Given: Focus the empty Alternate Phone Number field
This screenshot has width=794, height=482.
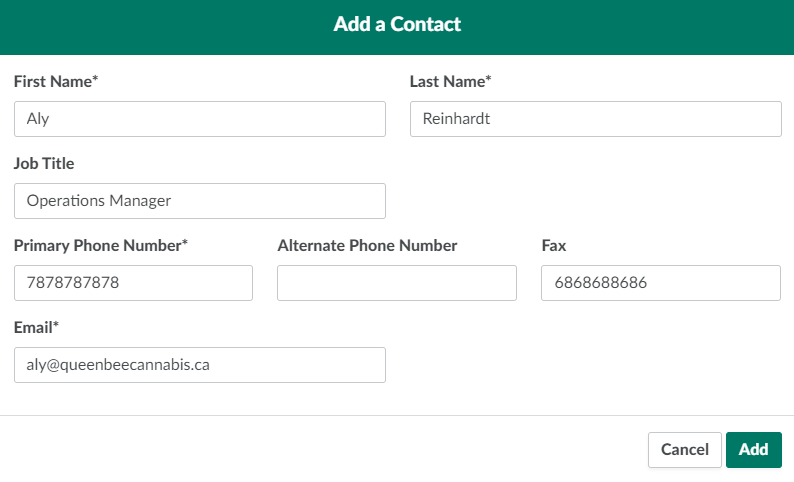Looking at the screenshot, I should coord(397,283).
